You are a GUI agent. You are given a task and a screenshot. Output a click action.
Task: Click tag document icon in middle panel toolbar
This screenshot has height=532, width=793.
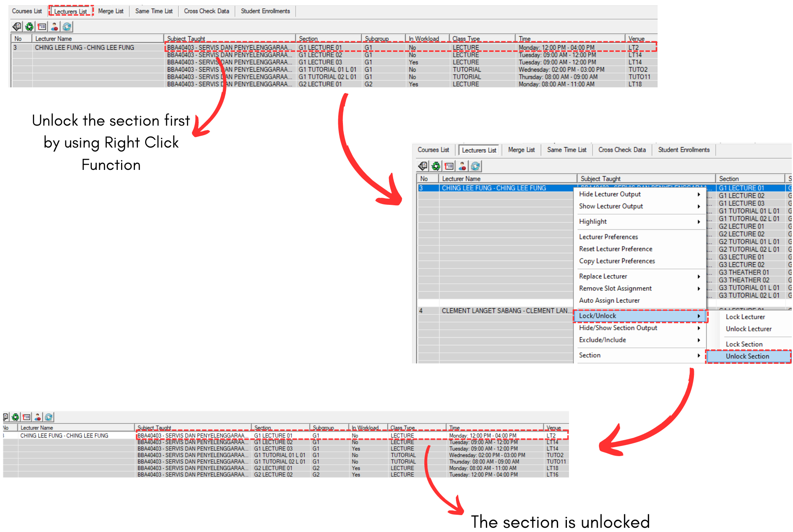[x=423, y=167]
